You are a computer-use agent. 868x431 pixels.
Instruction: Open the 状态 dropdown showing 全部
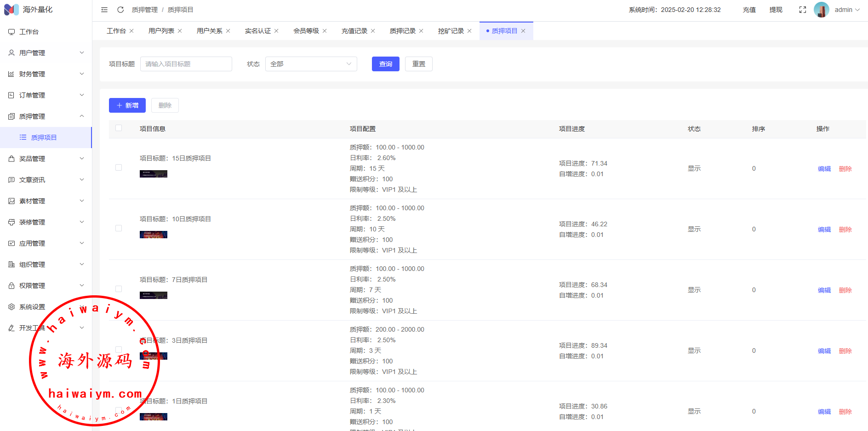(x=311, y=64)
